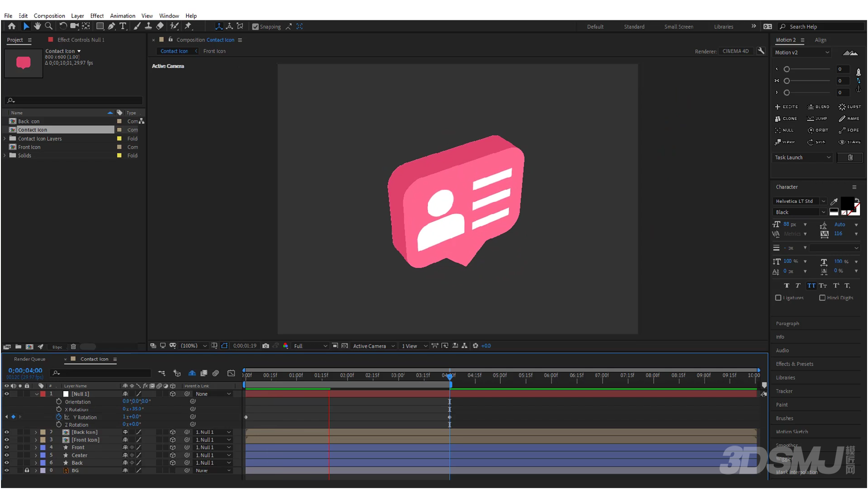
Task: Click the Motion Blur enable icon in timeline
Action: click(215, 374)
